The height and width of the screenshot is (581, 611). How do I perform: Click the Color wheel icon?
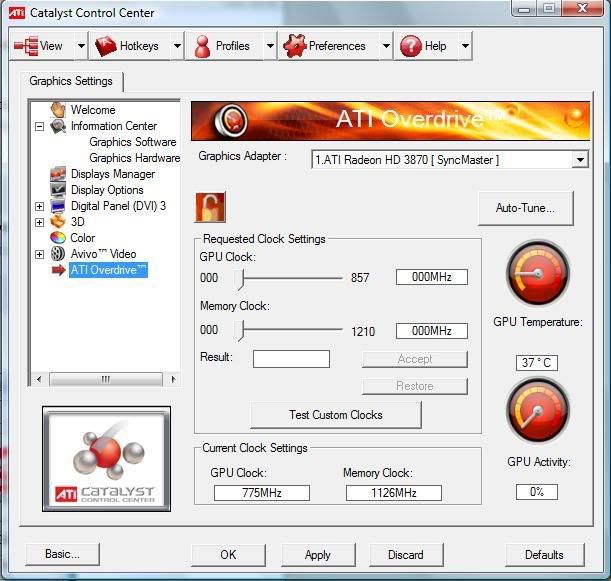[58, 238]
